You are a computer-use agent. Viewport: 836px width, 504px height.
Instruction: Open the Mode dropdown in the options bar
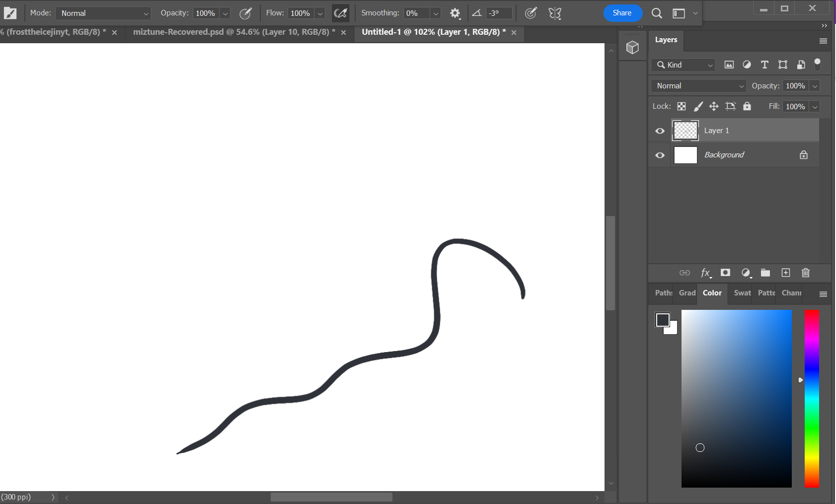103,13
